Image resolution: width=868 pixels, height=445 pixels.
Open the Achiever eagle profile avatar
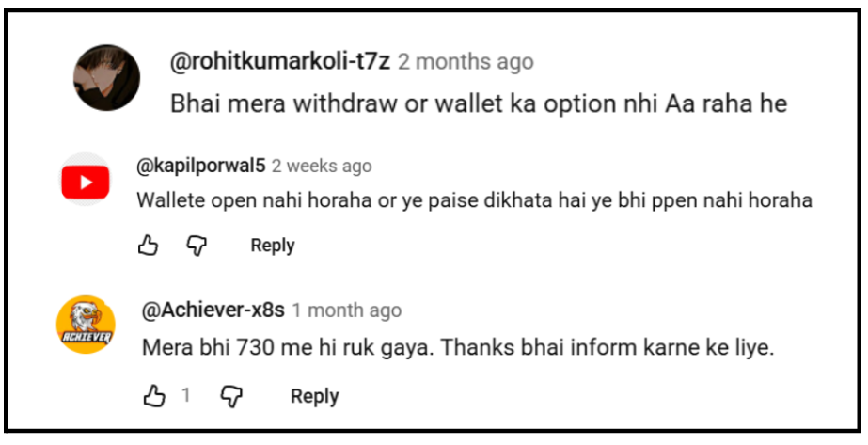click(x=86, y=325)
